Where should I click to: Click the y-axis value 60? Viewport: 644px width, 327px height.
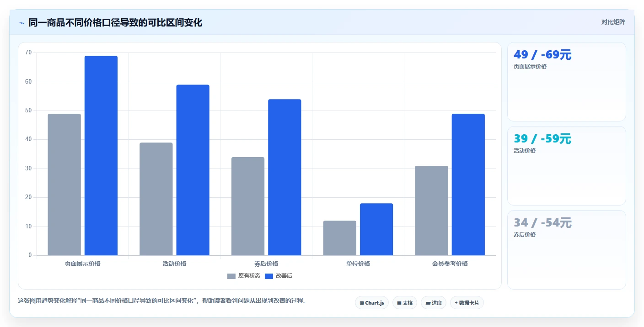click(x=28, y=82)
